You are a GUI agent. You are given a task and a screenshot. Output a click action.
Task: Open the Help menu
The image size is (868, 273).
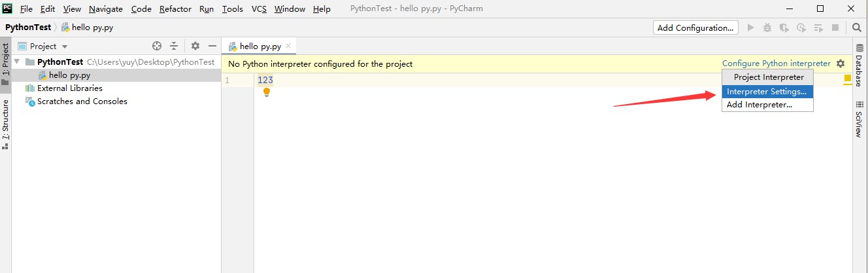(321, 9)
